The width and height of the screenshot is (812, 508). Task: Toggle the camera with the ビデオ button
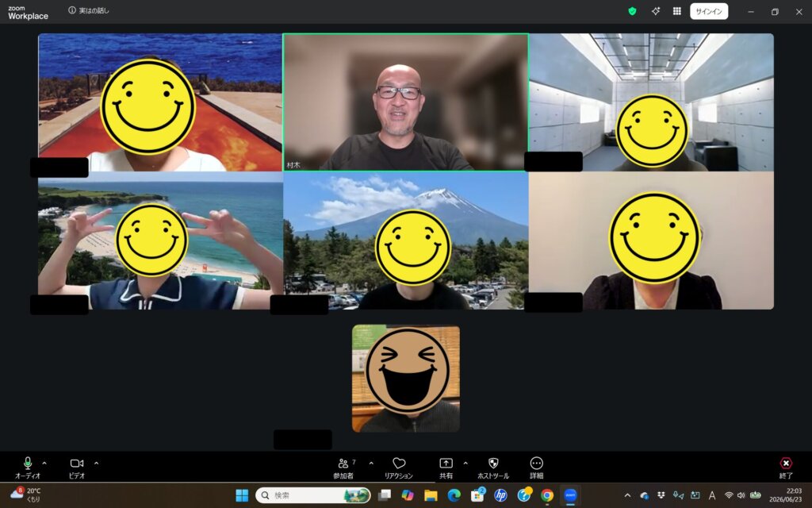coord(77,468)
